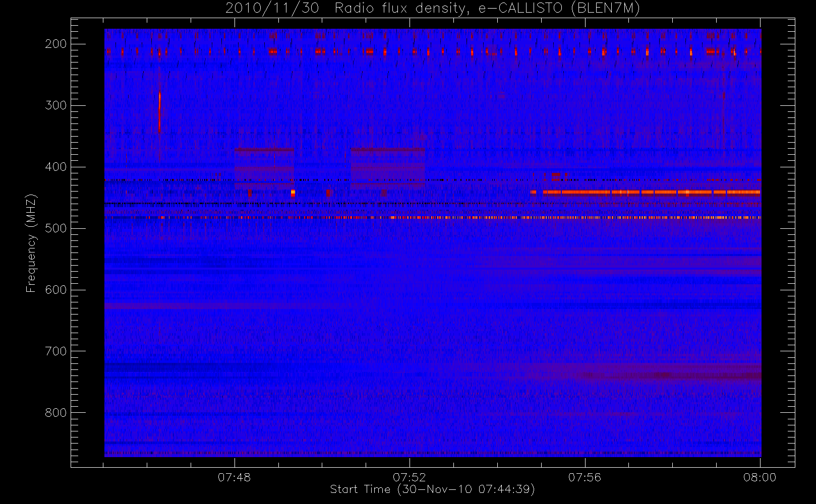This screenshot has width=816, height=504.
Task: Click the 'Start Time (30-Nov-10 07:44:39)' axis label
Action: (x=432, y=489)
